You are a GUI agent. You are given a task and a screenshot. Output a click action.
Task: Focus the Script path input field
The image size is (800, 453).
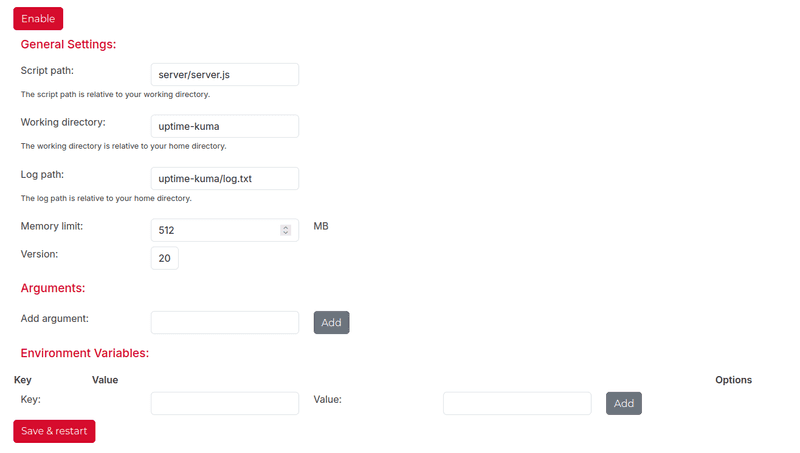tap(224, 74)
